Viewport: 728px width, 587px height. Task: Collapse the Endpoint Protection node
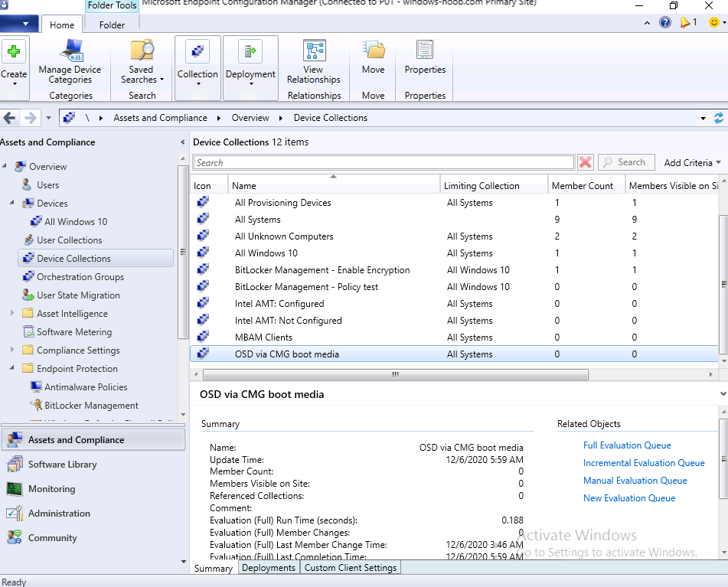click(12, 368)
